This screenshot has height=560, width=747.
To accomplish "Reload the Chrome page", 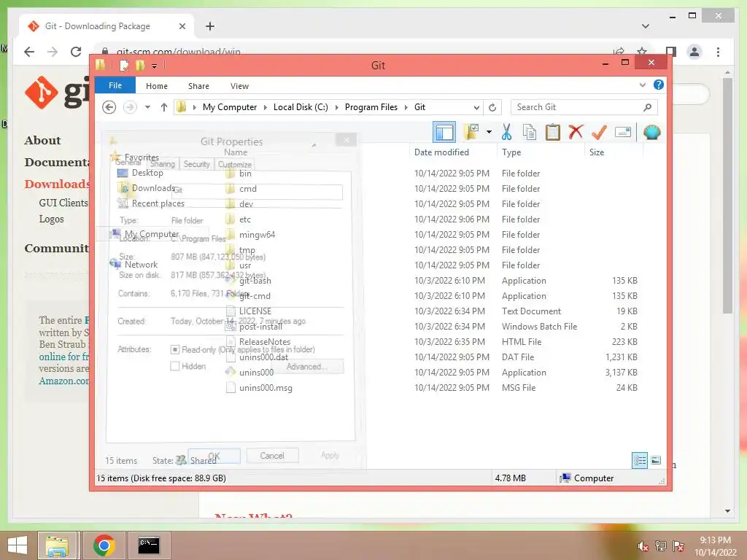I will 76,52.
